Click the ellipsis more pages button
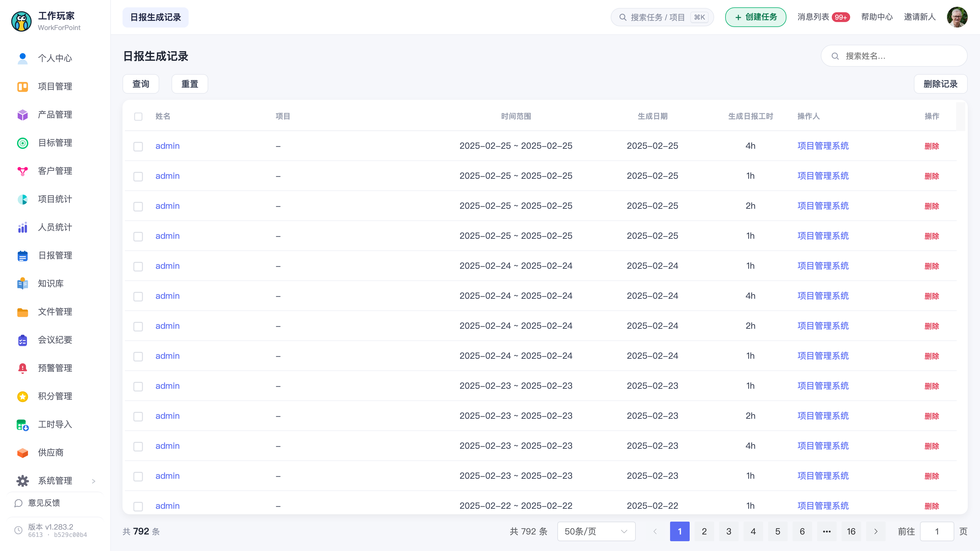 pyautogui.click(x=827, y=531)
